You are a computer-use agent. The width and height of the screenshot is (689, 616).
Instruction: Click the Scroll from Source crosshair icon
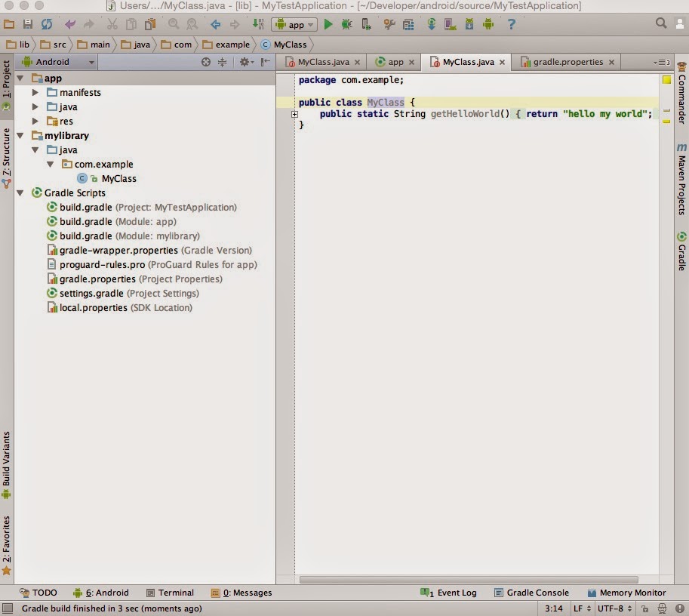point(206,62)
